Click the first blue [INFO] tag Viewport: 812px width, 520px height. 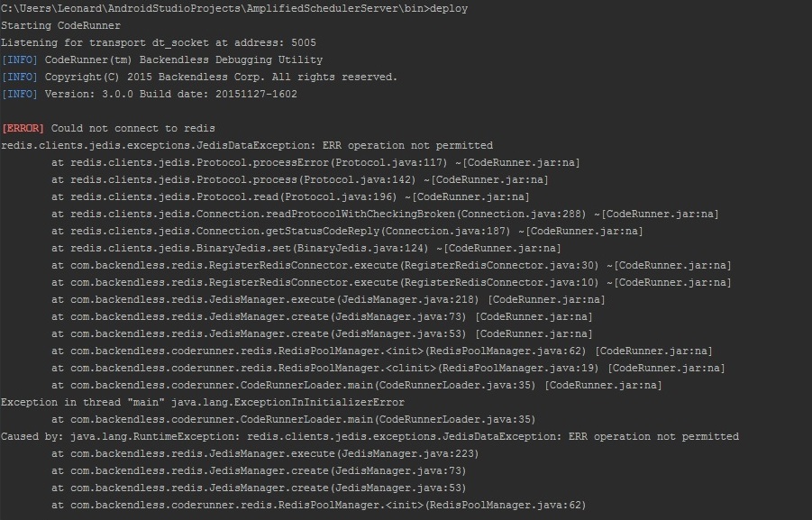point(20,60)
